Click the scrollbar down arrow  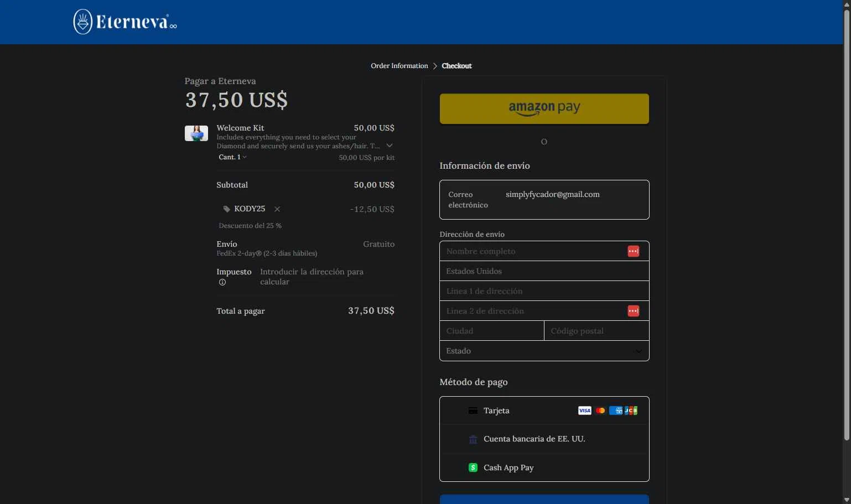click(847, 500)
